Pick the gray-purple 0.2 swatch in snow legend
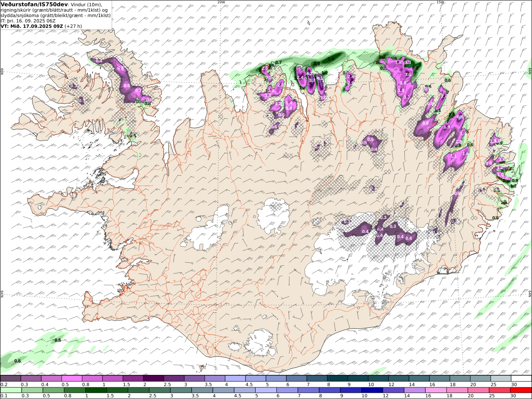This screenshot has width=532, height=399. (10, 379)
